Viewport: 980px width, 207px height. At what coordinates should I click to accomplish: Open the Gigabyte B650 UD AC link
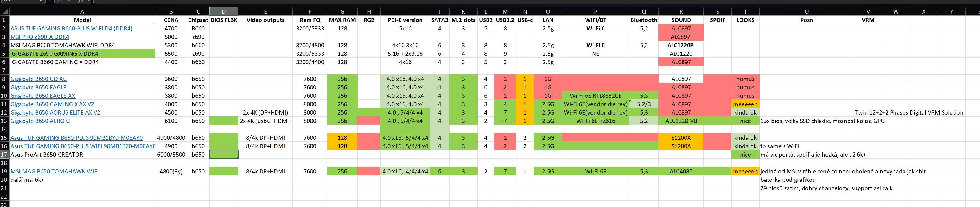click(x=38, y=79)
